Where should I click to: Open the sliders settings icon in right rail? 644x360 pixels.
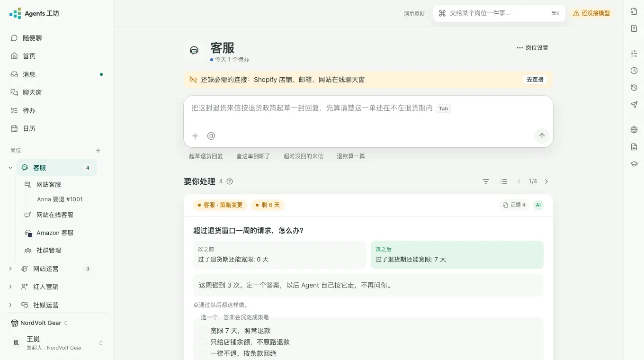pos(634,54)
